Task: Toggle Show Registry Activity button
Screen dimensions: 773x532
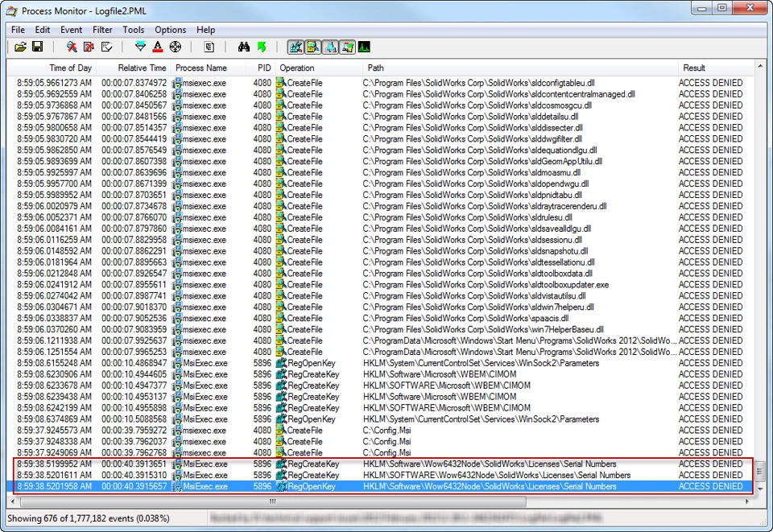Action: point(296,47)
